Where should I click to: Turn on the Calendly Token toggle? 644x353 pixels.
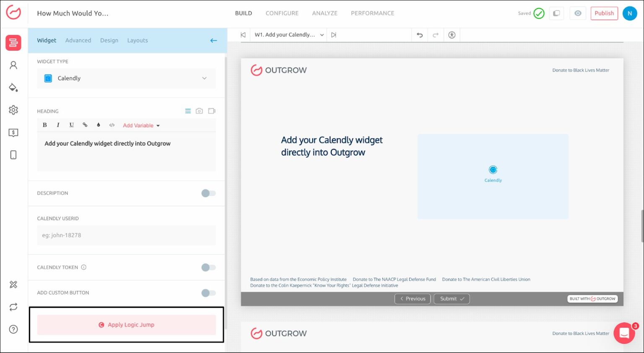(x=208, y=268)
